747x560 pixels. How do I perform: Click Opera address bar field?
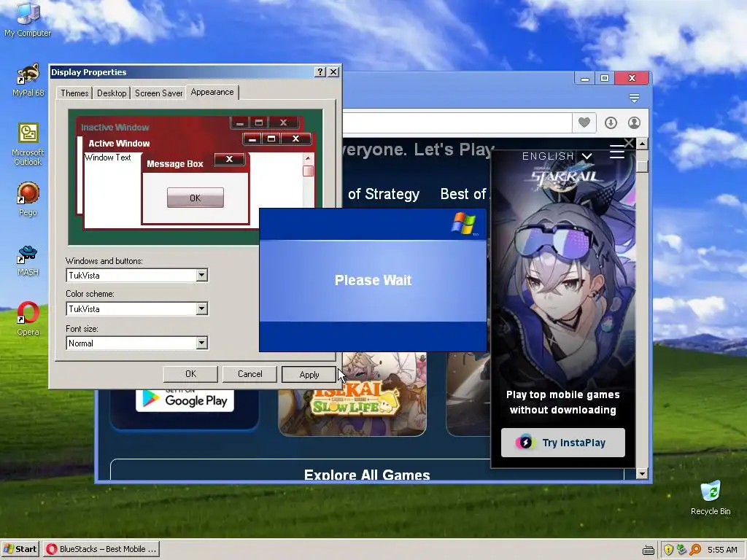457,122
